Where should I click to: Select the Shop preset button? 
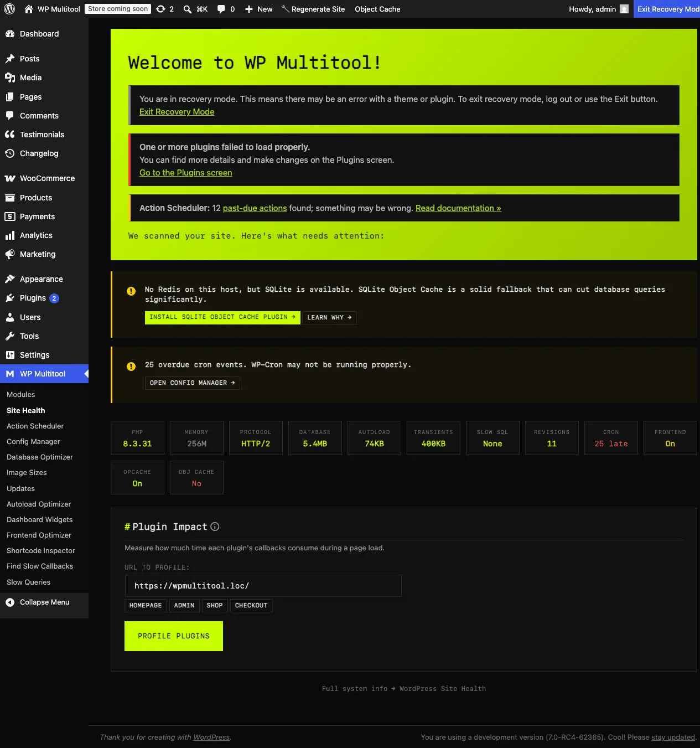[215, 606]
